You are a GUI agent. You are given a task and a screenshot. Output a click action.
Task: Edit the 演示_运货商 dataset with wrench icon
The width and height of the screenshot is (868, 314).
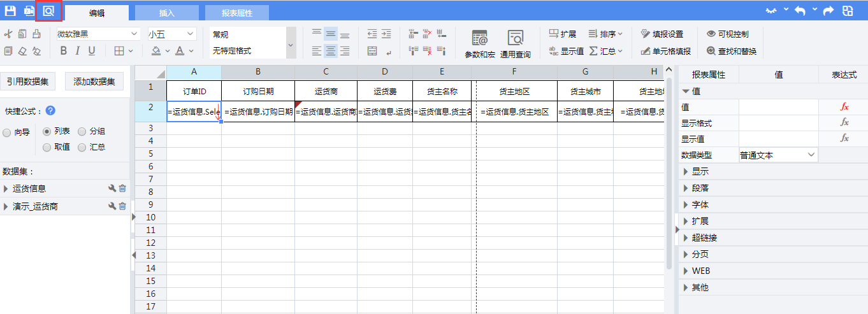click(112, 206)
